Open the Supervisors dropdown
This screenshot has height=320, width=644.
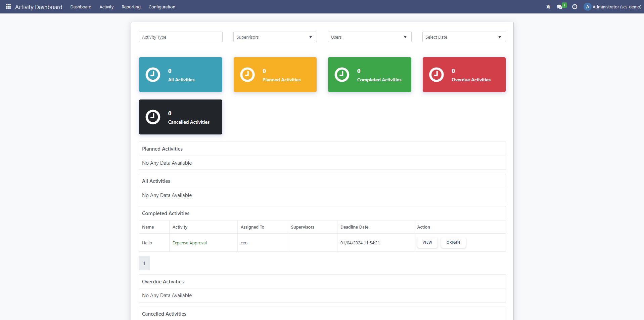click(275, 37)
